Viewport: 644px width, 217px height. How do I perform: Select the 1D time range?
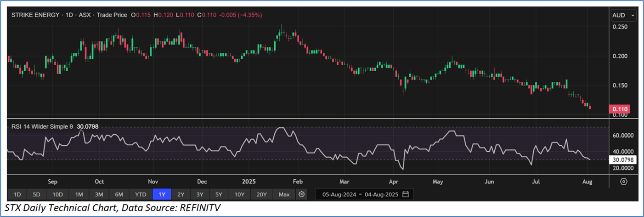[x=17, y=194]
